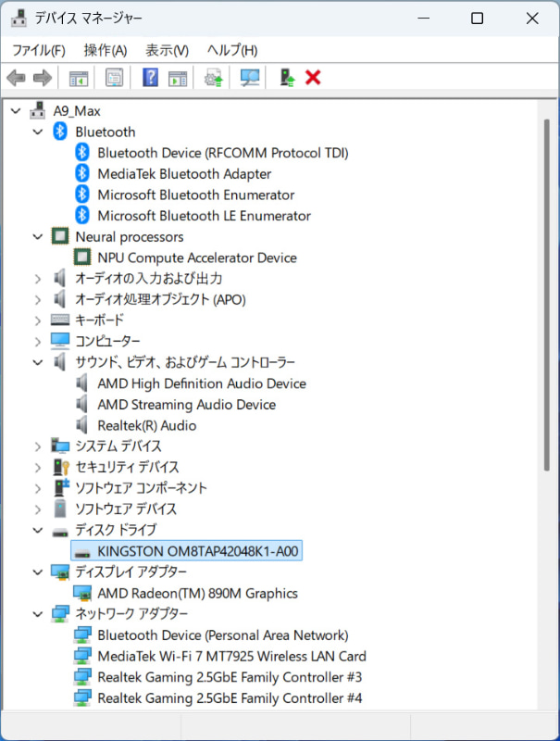Select Realtek Gaming 2.5GbE Family Controller #4

pyautogui.click(x=230, y=697)
